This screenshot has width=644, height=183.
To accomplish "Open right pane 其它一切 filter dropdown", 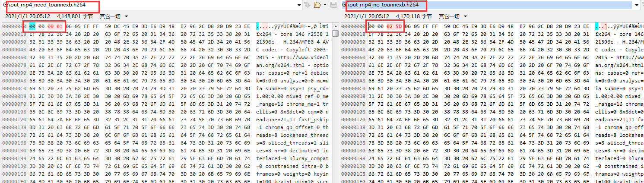I will coord(453,16).
